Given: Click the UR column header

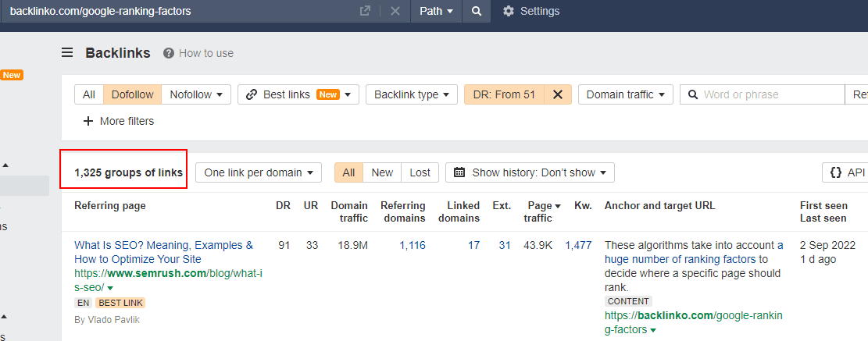Looking at the screenshot, I should [x=311, y=205].
